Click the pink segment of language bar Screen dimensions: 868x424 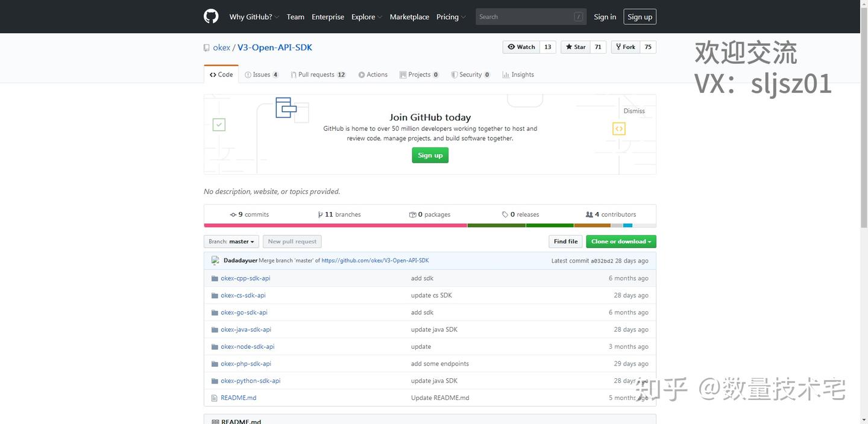(x=335, y=225)
